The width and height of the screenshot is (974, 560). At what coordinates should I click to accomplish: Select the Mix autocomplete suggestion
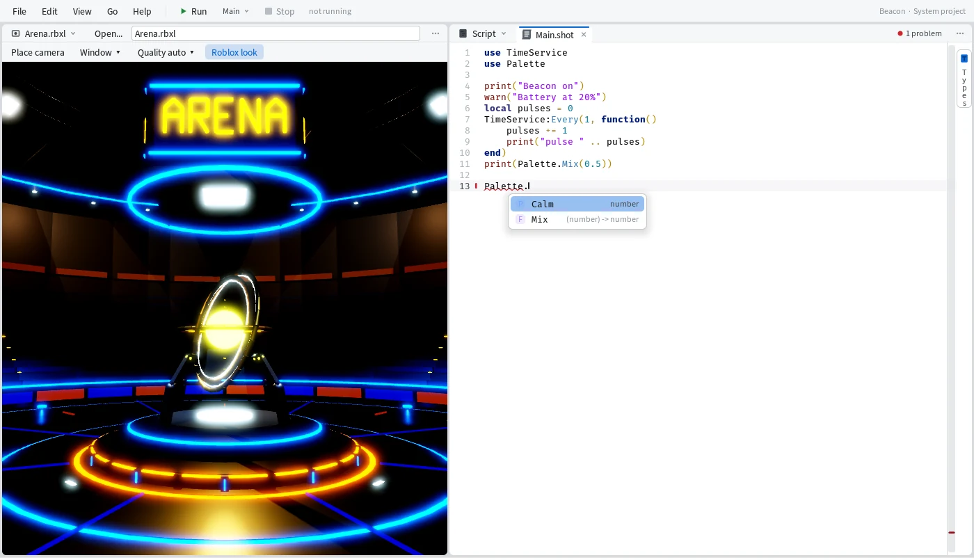click(577, 219)
